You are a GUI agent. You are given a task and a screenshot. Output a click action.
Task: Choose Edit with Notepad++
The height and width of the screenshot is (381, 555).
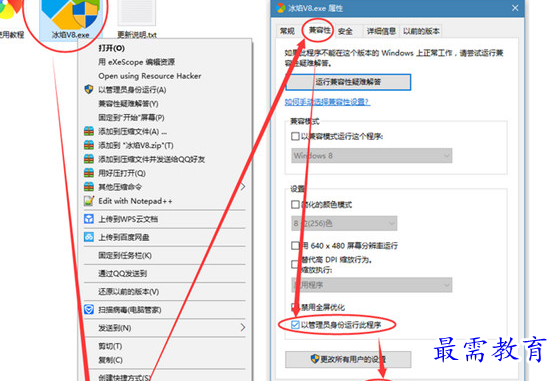[x=135, y=201]
